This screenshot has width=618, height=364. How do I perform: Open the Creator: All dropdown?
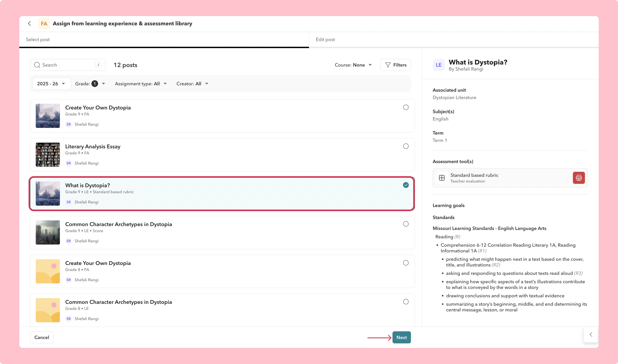coord(192,84)
